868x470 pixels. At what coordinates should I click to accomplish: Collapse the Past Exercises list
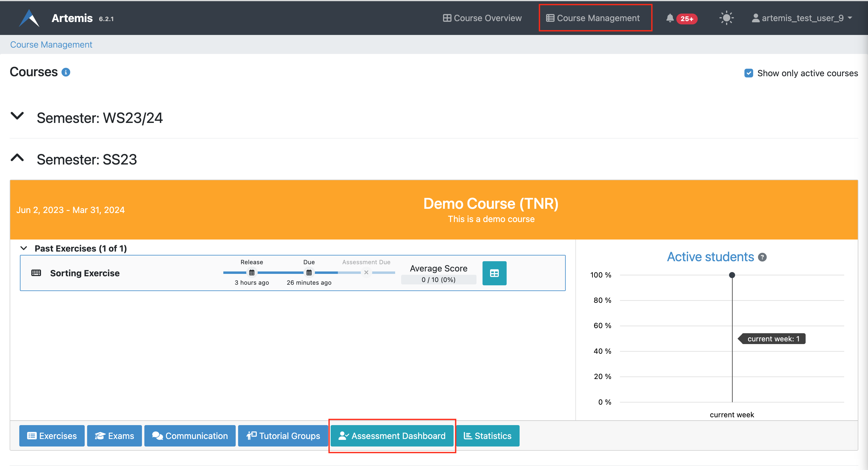coord(24,248)
